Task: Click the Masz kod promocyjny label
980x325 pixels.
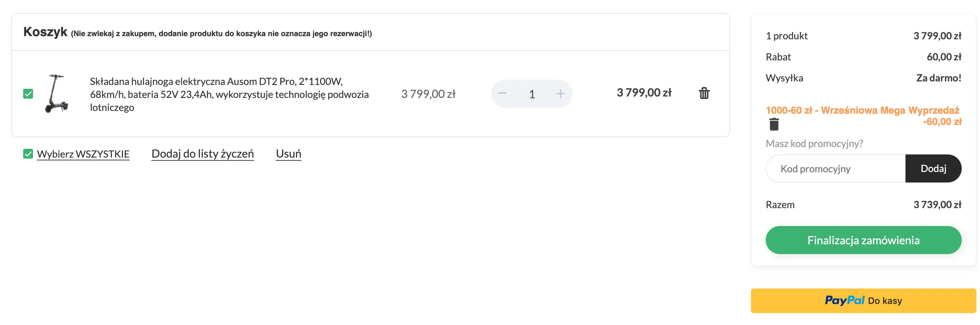Action: point(814,144)
